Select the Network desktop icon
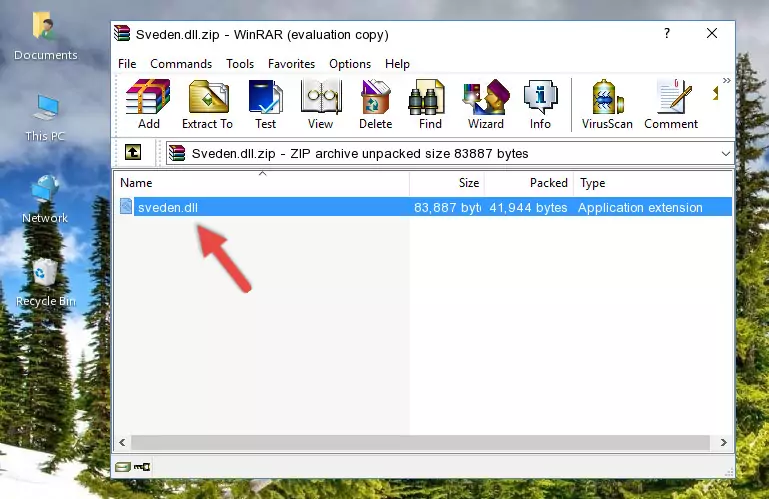Viewport: 769px width, 499px height. coord(45,199)
